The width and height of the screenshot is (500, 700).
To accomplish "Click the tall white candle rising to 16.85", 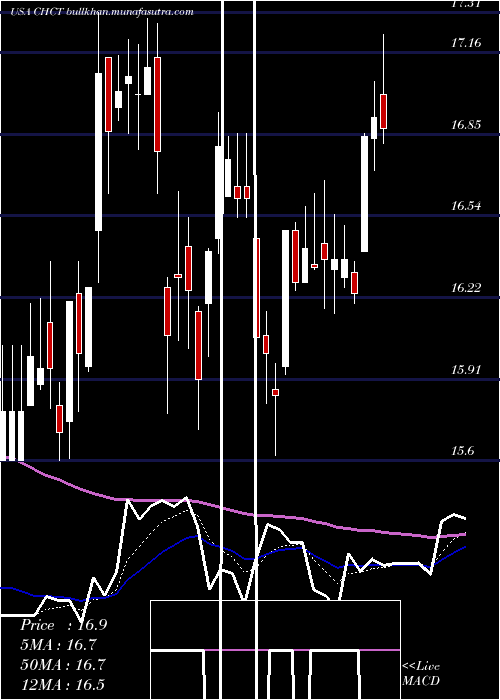I will click(x=365, y=194).
